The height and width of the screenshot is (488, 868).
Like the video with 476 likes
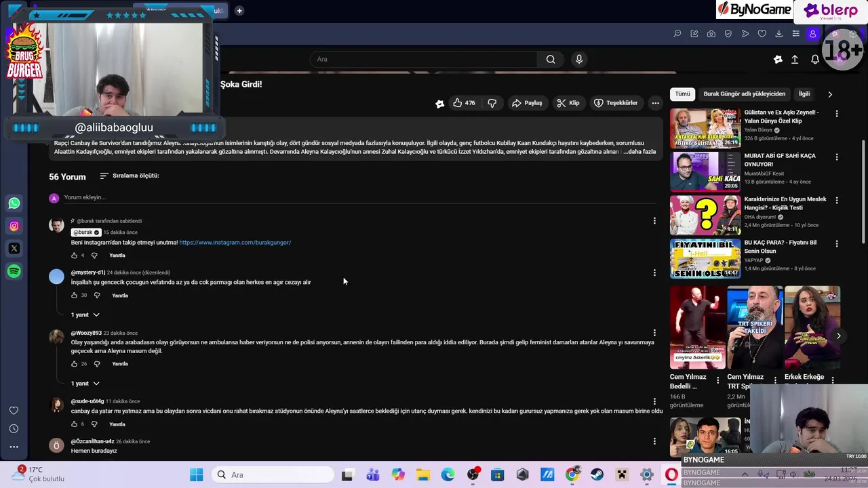coord(465,103)
